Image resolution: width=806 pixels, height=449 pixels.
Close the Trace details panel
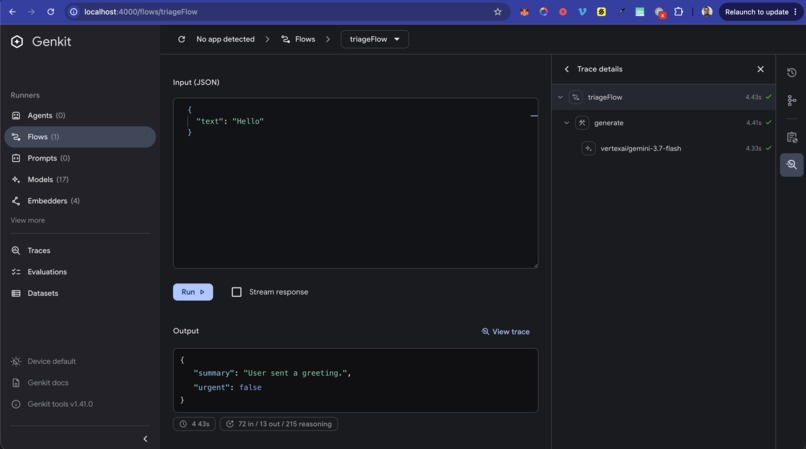tap(760, 69)
